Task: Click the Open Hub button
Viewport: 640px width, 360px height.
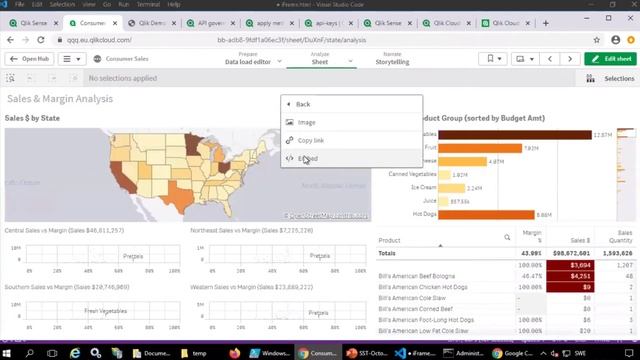Action: (29, 59)
